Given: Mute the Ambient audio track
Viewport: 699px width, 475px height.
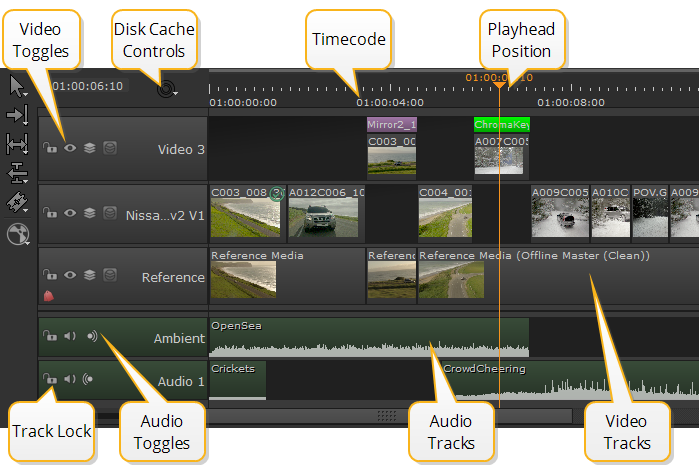Looking at the screenshot, I should click(x=70, y=337).
